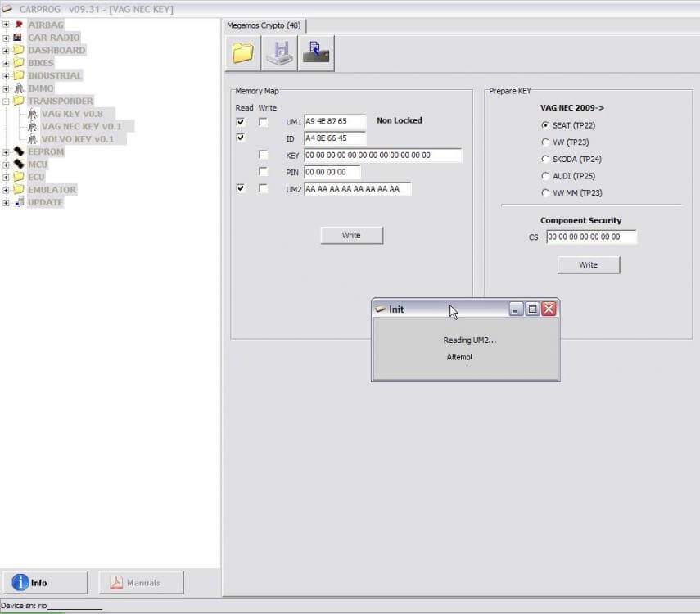The image size is (700, 614).
Task: Expand the EMULATOR tree node
Action: tap(6, 190)
